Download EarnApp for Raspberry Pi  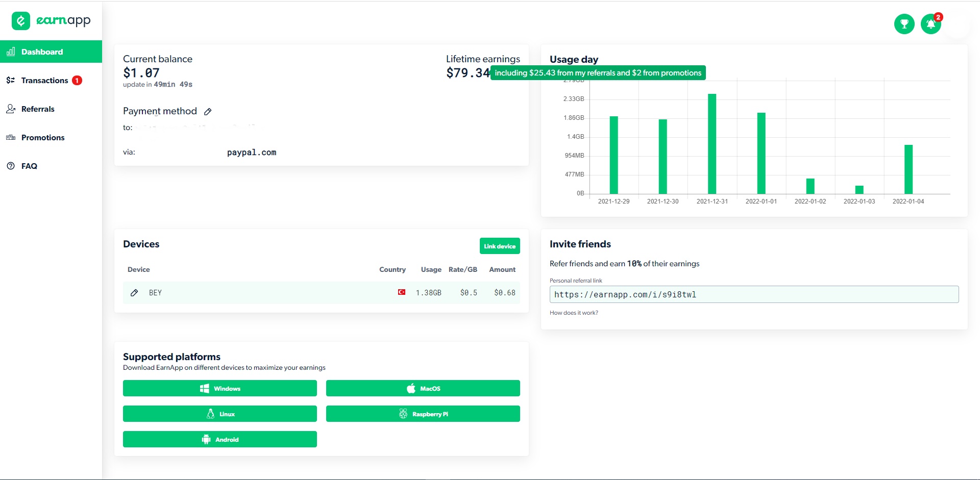(423, 414)
